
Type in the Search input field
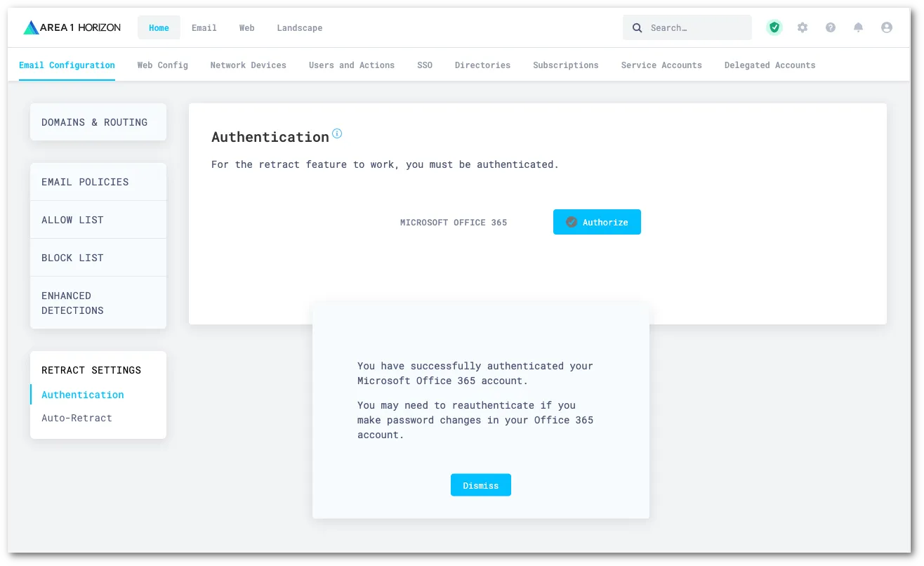pos(695,28)
